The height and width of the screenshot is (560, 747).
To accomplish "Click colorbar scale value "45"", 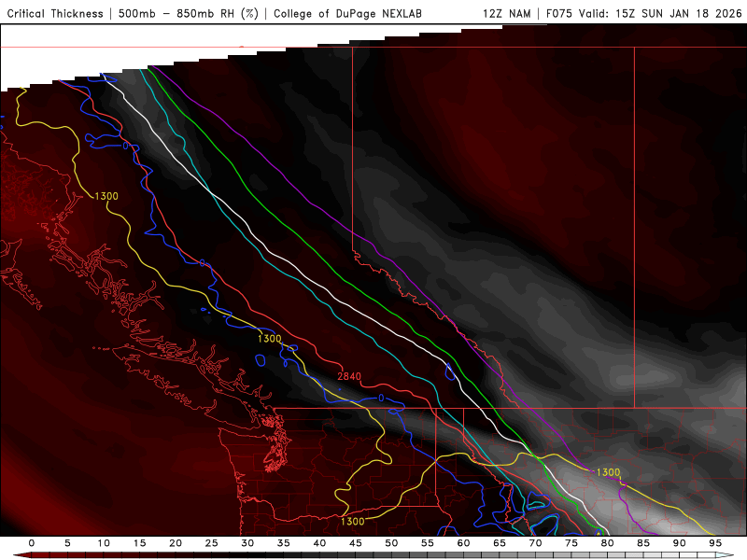I will click(x=356, y=543).
